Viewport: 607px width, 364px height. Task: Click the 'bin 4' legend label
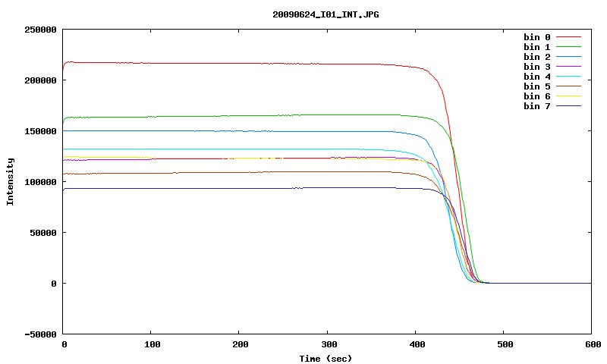coord(537,77)
